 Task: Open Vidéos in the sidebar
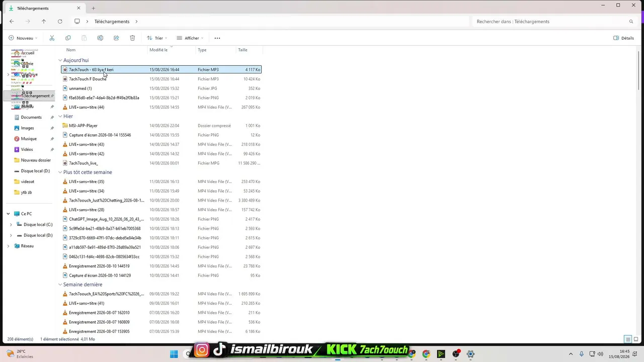click(x=27, y=149)
